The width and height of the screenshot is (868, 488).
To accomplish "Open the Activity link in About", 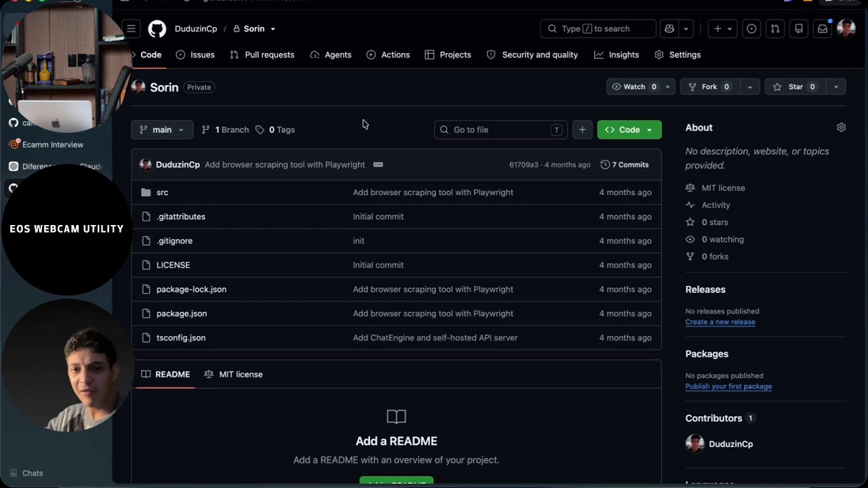I will coord(716,205).
